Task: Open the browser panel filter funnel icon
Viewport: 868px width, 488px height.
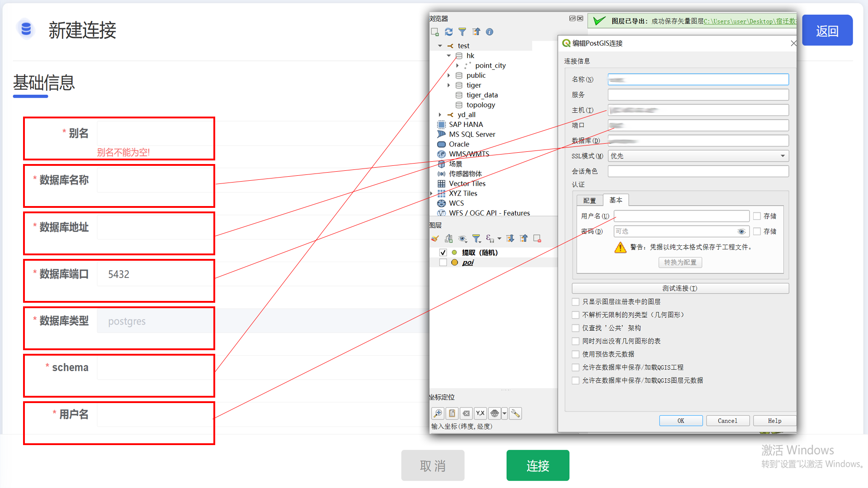Action: coord(462,32)
